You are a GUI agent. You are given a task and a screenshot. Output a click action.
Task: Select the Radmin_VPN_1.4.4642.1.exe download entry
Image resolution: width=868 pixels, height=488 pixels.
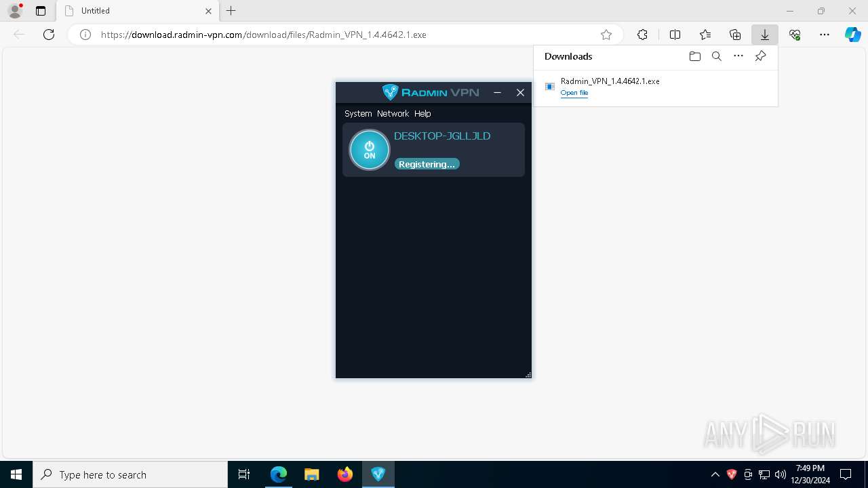656,87
